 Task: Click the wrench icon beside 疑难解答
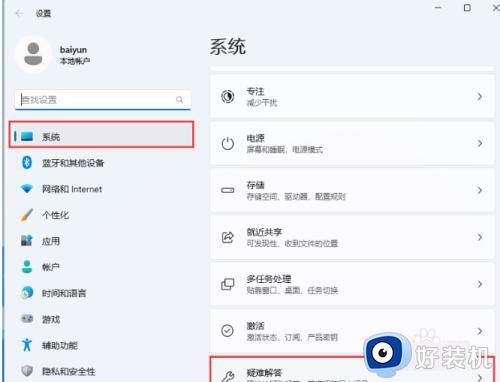pyautogui.click(x=228, y=376)
